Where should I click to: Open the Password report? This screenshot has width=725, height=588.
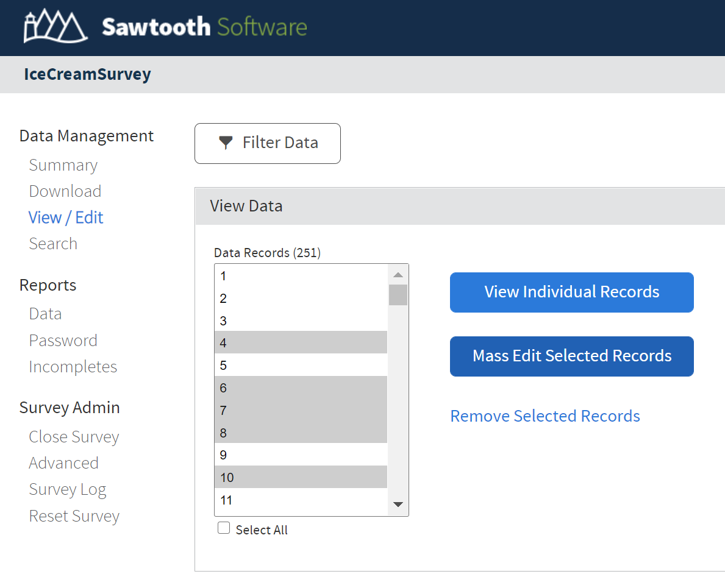[x=63, y=341]
